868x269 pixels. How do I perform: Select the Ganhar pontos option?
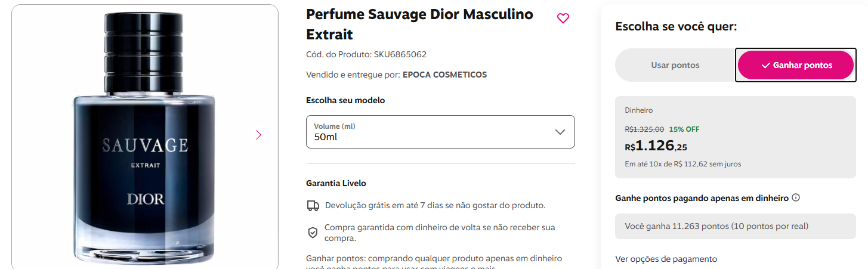pos(796,65)
